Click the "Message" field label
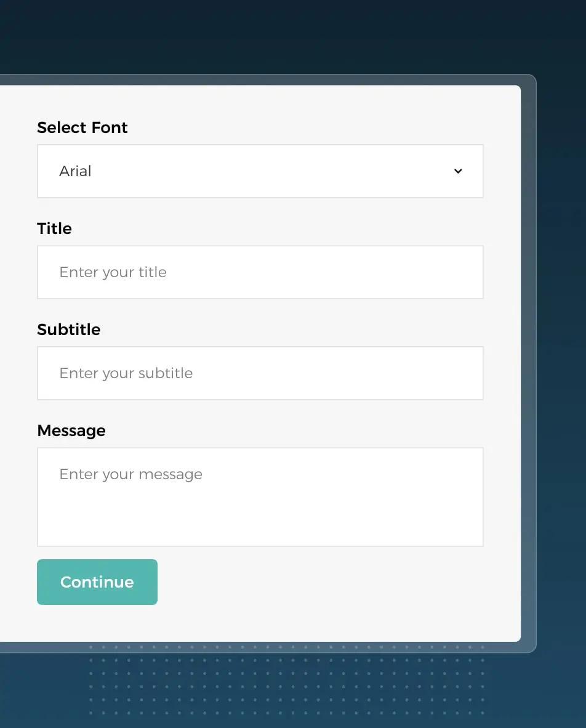 71,431
